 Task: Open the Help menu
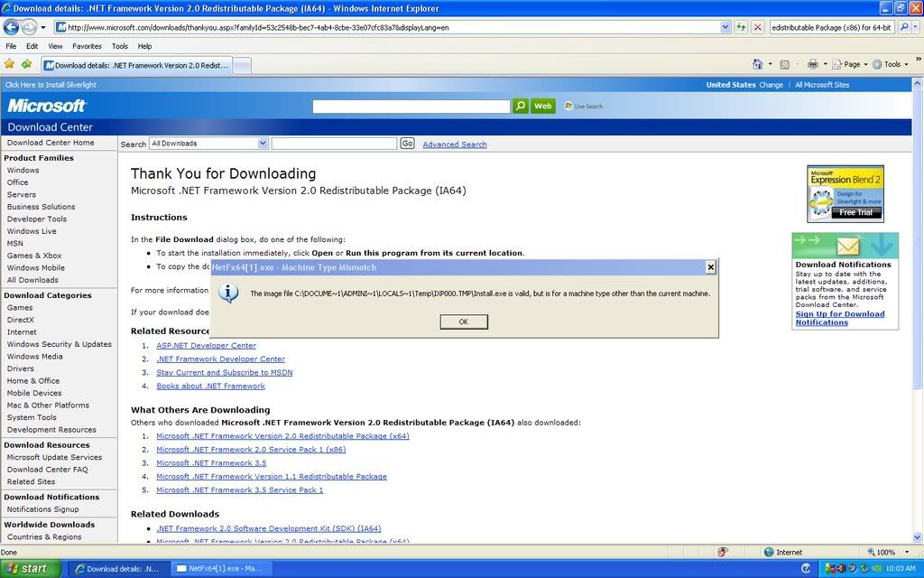tap(144, 46)
